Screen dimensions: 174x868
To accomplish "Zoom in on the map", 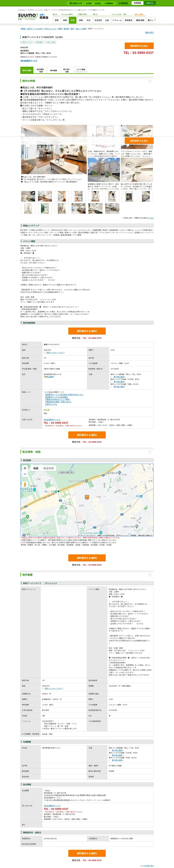I will point(25,468).
